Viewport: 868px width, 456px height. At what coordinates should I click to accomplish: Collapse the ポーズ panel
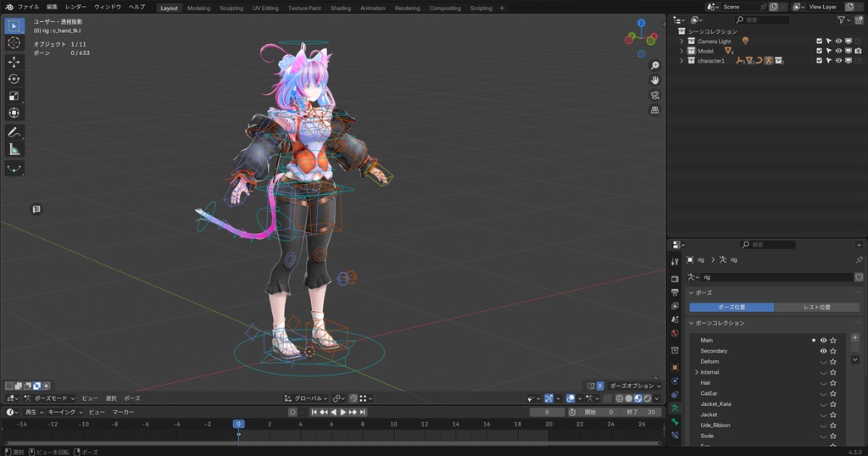coord(692,292)
